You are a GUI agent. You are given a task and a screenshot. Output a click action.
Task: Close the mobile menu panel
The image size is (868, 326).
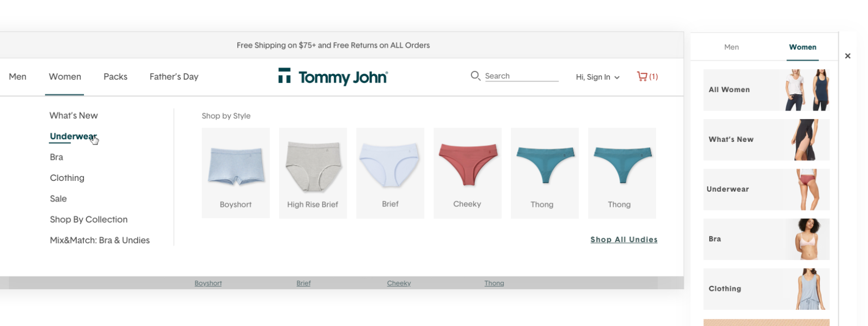tap(848, 56)
